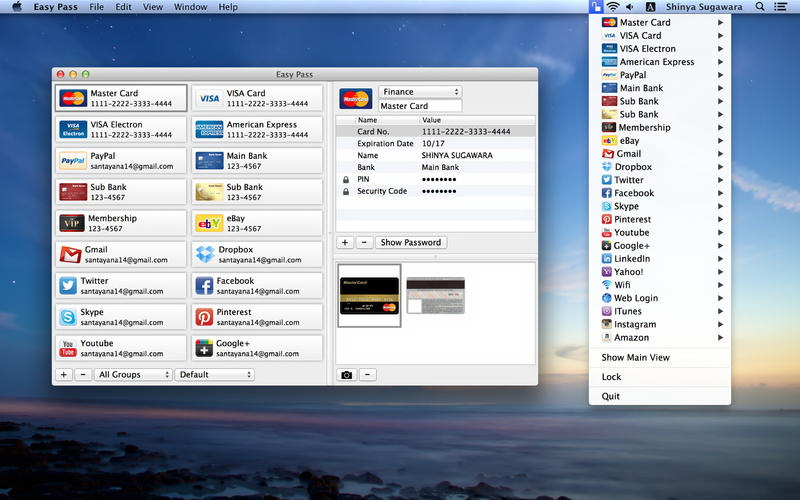Select the front card image thumbnail
The height and width of the screenshot is (500, 800).
click(370, 295)
